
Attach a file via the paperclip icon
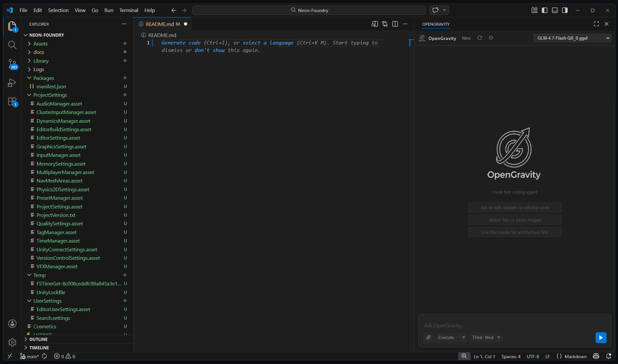click(x=428, y=337)
